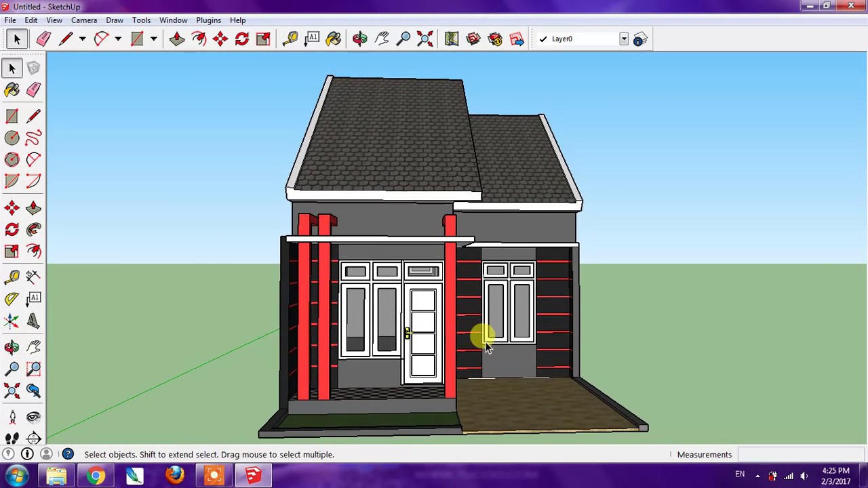Click the EN language indicator
868x488 pixels.
[740, 474]
